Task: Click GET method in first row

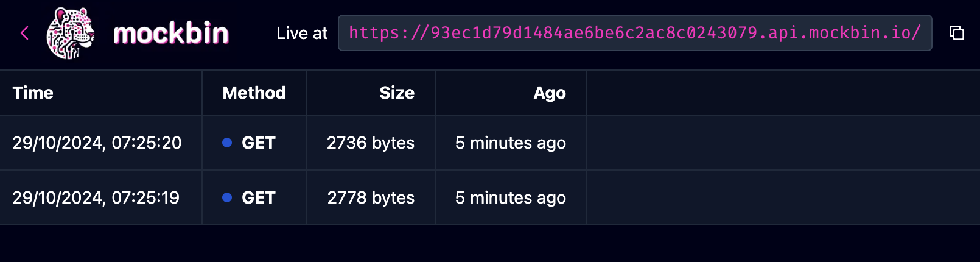Action: click(259, 143)
